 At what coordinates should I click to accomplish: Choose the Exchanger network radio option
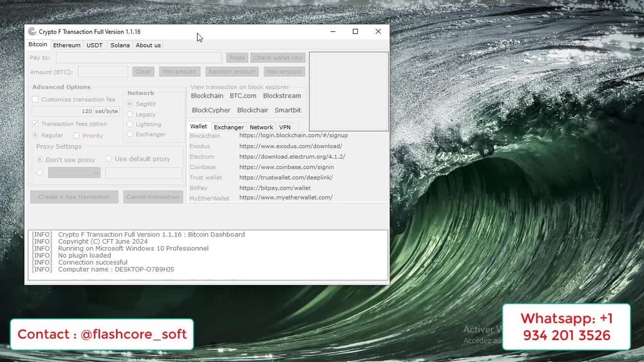click(x=130, y=134)
